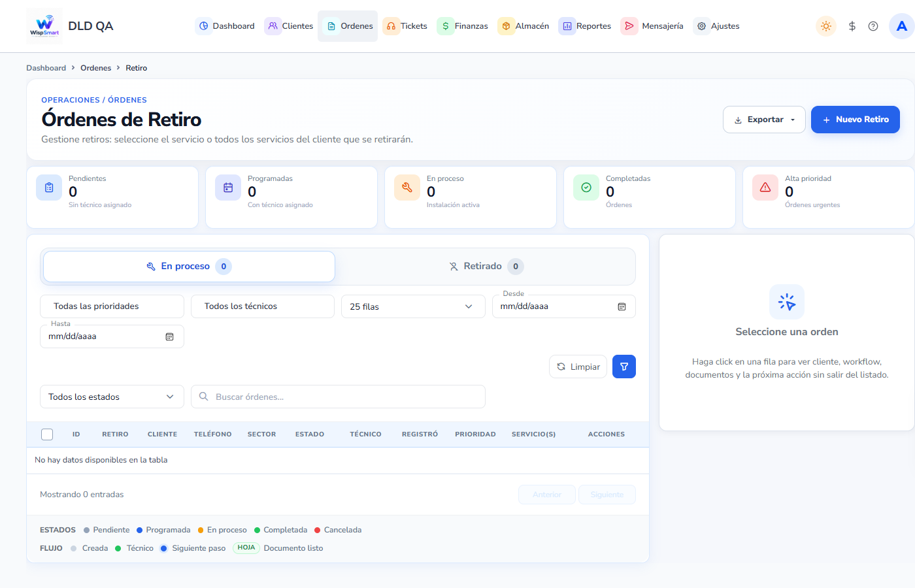Screen dimensions: 915x588
Task: Click the Seleccione una orden cursor icon
Action: [x=787, y=302]
